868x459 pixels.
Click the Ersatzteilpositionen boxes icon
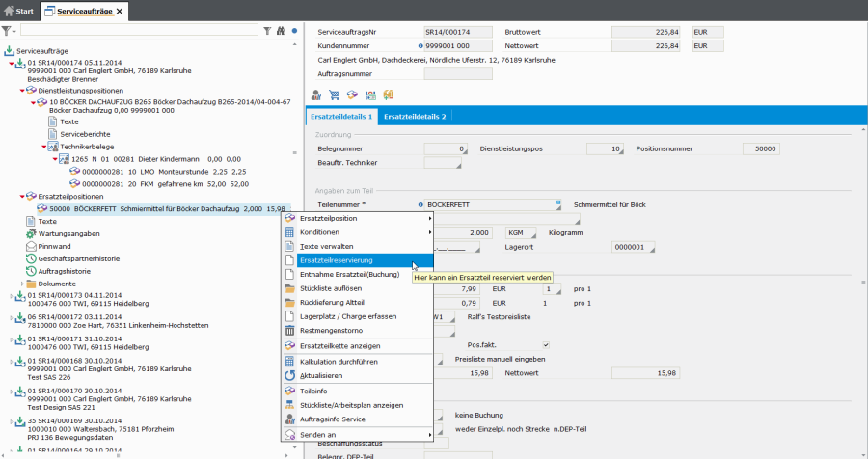pyautogui.click(x=31, y=196)
